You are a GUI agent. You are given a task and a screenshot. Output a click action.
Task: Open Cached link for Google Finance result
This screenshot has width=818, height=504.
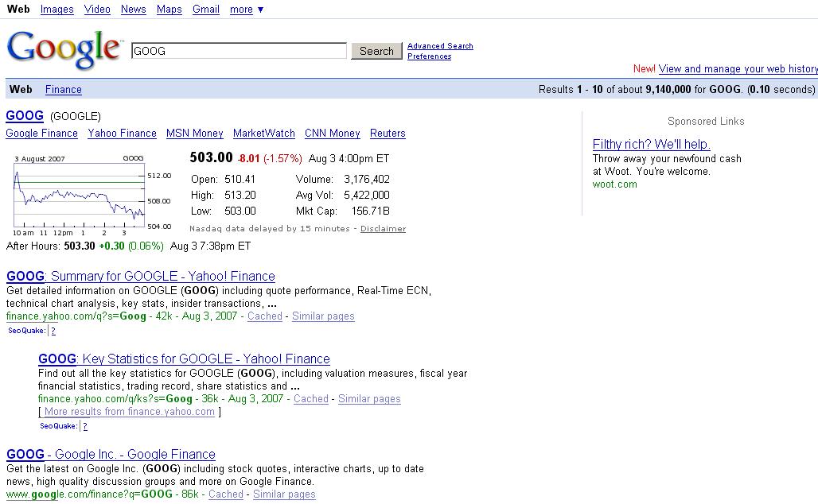[x=226, y=494]
